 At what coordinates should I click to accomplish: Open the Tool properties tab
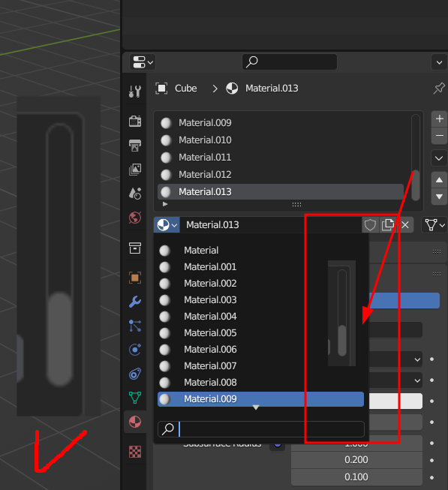[135, 92]
